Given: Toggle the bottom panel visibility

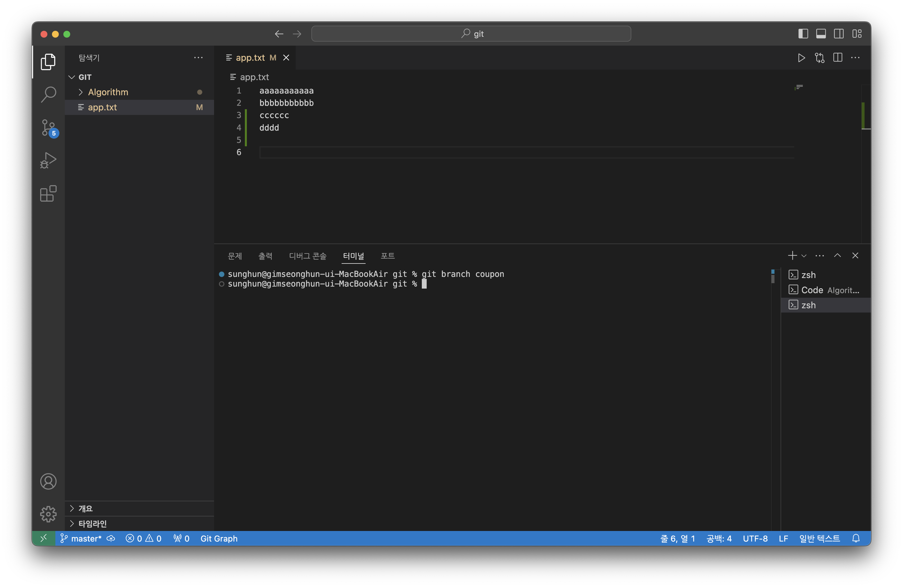Looking at the screenshot, I should 821,34.
